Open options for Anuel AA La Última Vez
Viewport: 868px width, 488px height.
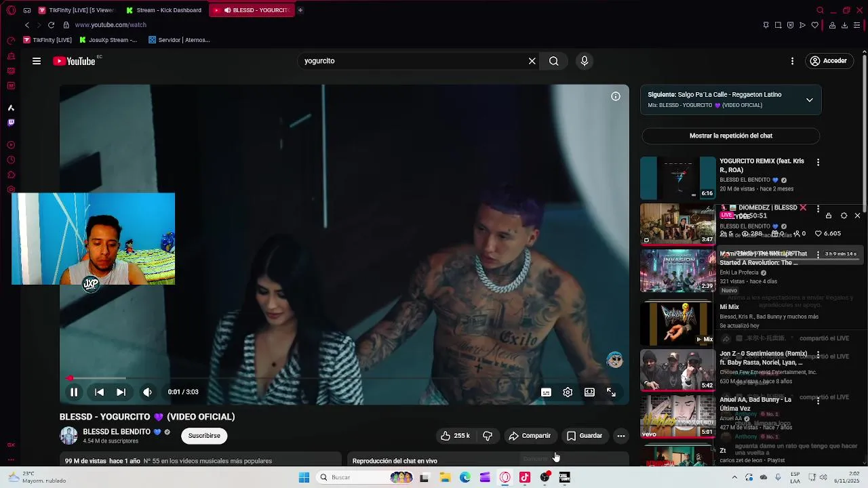coord(818,401)
